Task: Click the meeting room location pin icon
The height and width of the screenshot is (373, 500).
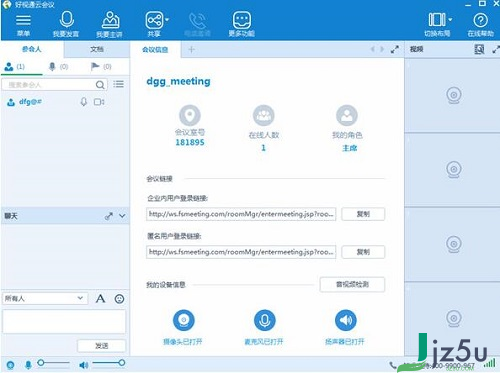Action: 190,115
